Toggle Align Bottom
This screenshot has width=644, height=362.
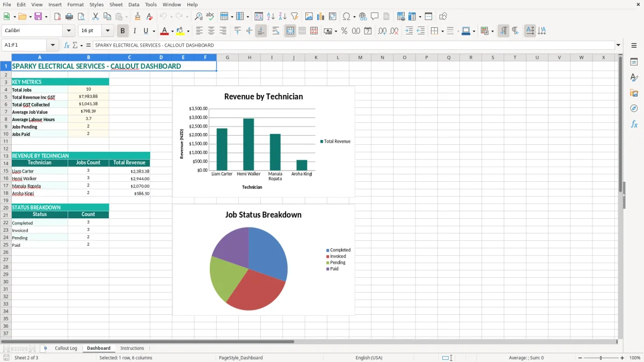(261, 31)
